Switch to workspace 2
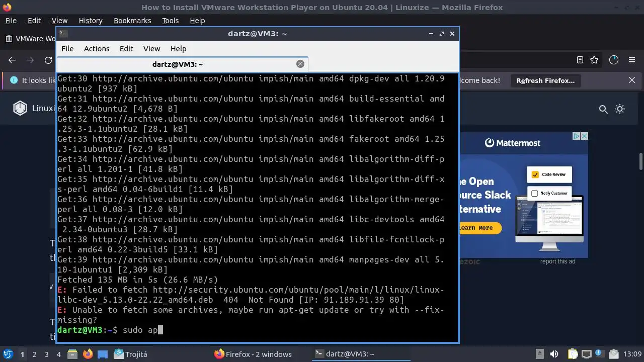Viewport: 644px width, 362px height. click(x=34, y=354)
